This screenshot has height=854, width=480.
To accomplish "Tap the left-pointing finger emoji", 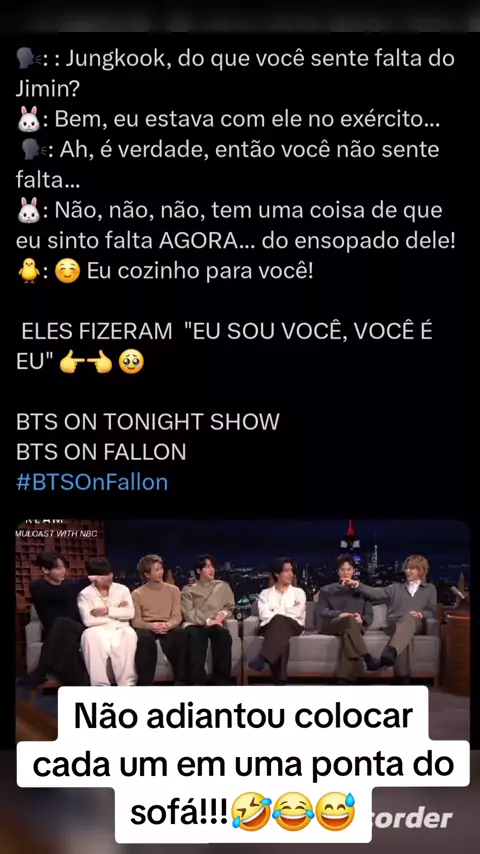I will pyautogui.click(x=99, y=362).
